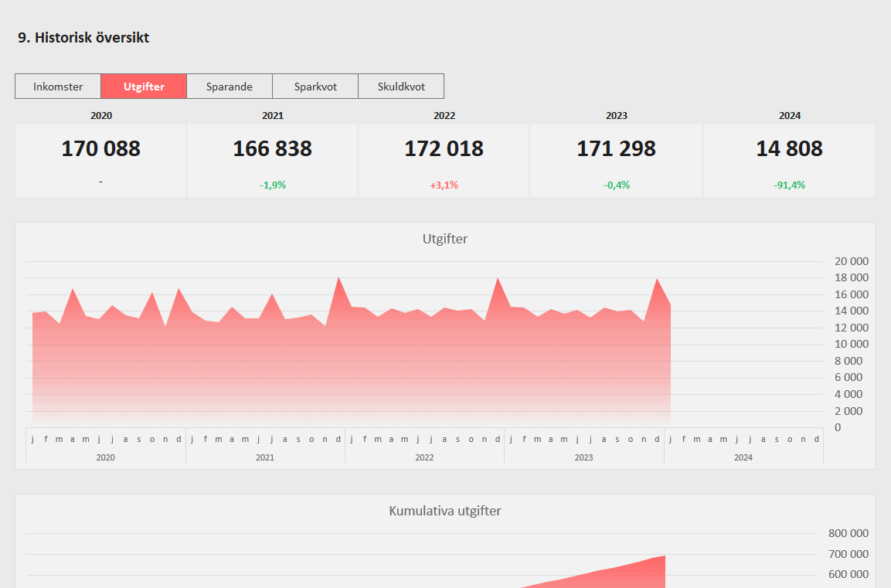Click the 700 000 axis label in cumulative chart

(848, 555)
